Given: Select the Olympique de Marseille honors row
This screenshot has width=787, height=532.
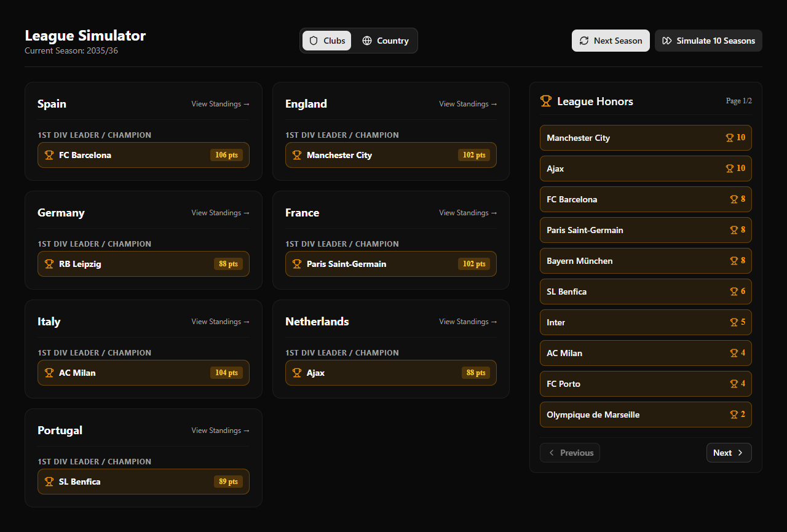Looking at the screenshot, I should [646, 415].
